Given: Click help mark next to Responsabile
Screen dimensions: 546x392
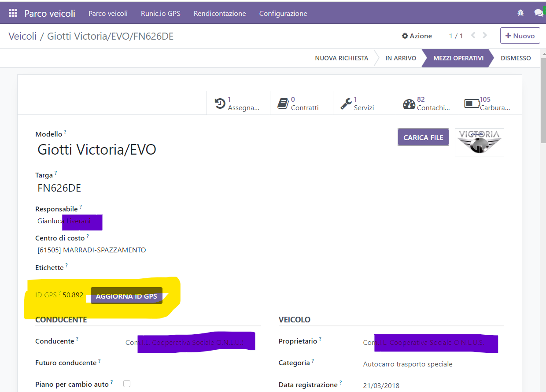Looking at the screenshot, I should tap(81, 207).
